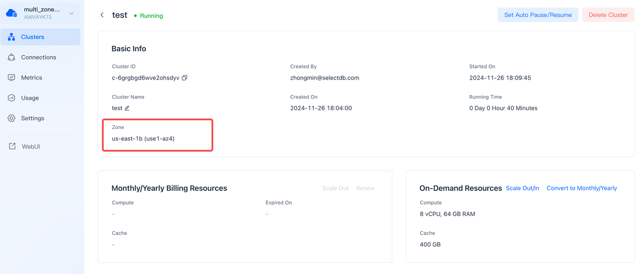This screenshot has height=274, width=644.
Task: Click Convert to Monthly/Yearly link
Action: [582, 188]
